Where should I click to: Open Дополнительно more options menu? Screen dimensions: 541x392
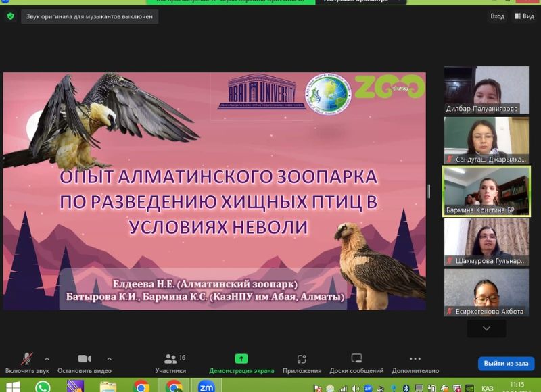[x=415, y=362]
